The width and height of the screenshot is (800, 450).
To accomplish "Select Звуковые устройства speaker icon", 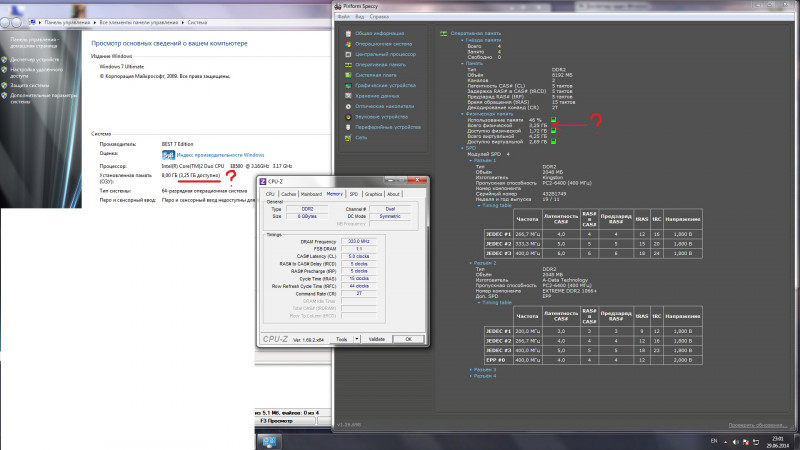I will click(x=347, y=116).
